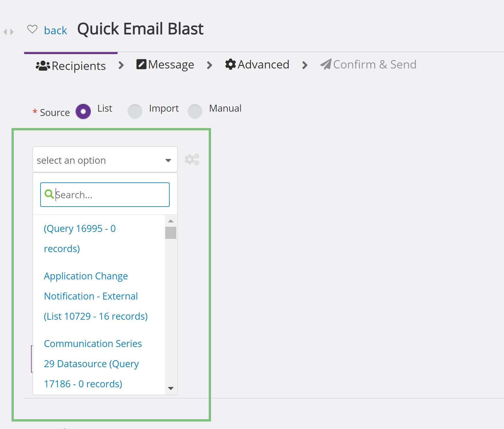Click the dropdown caret arrow
The height and width of the screenshot is (429, 504).
(x=168, y=160)
